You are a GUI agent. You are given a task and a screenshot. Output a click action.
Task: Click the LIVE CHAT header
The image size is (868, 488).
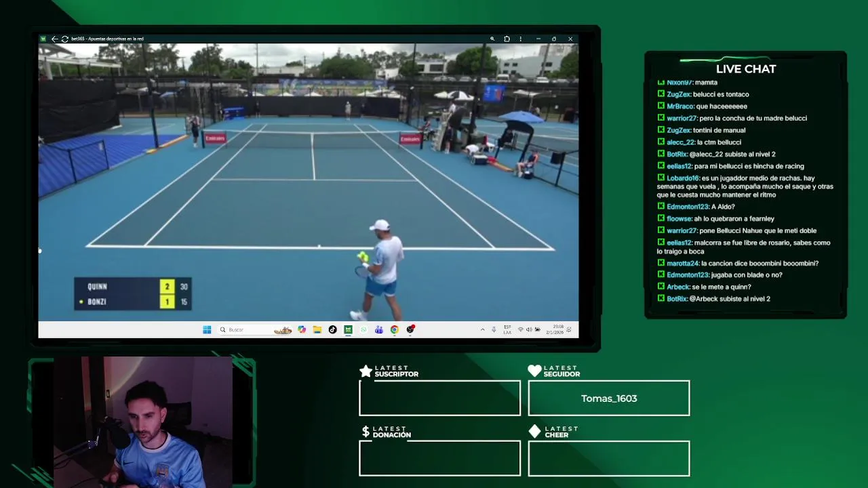pos(746,69)
